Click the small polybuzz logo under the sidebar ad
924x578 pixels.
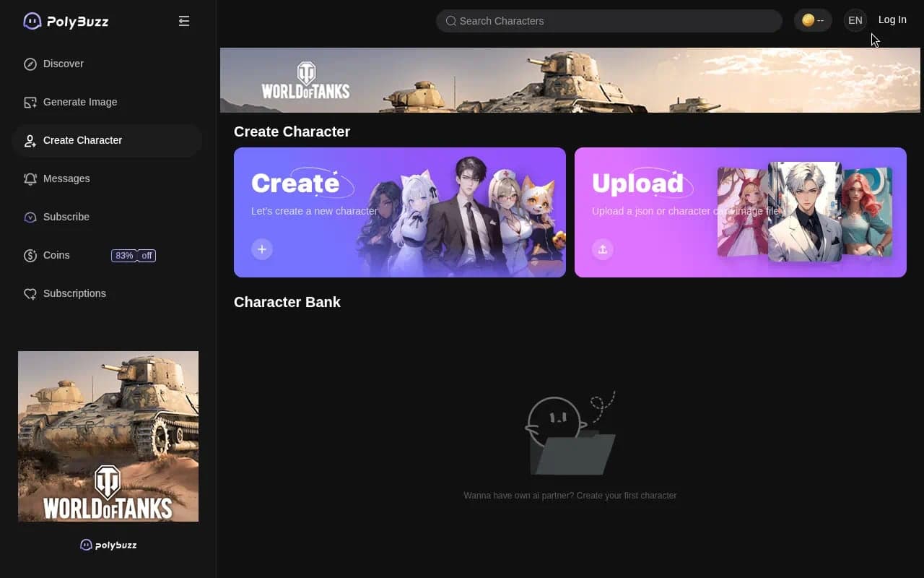pyautogui.click(x=108, y=545)
